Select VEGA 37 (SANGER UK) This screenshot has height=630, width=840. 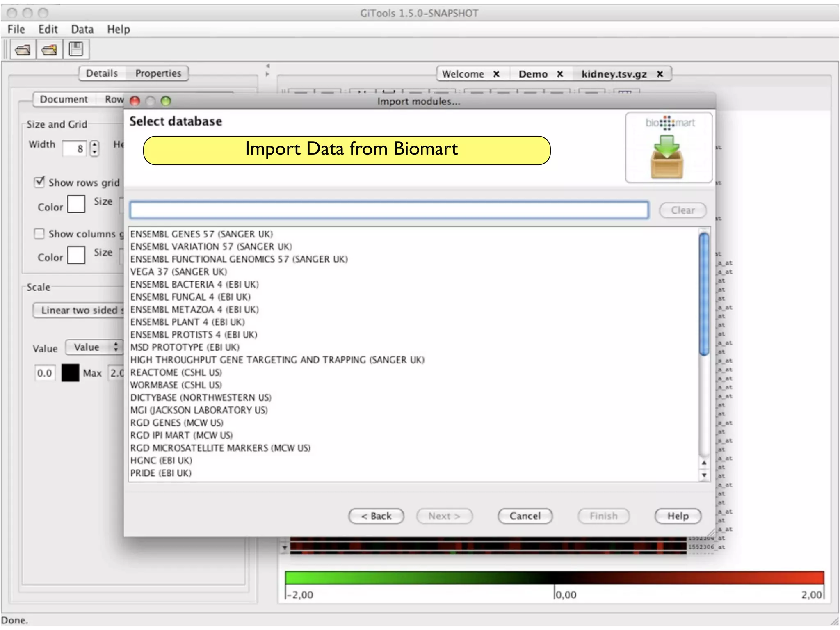[413, 272]
